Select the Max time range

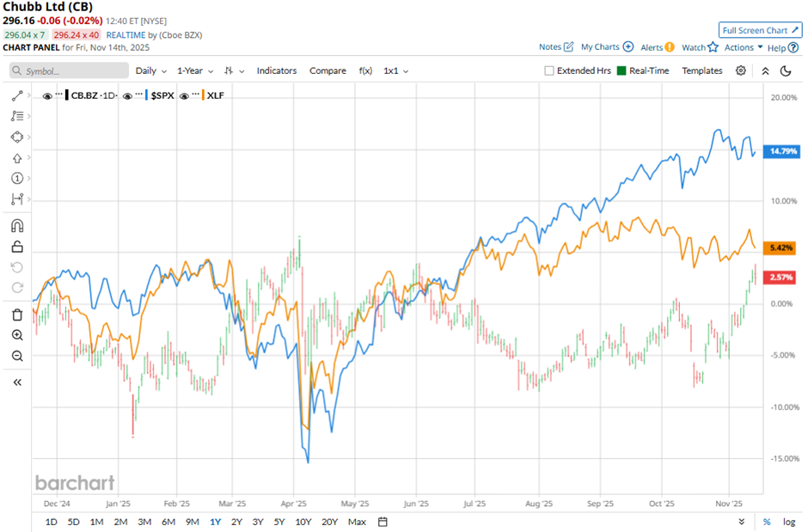357,522
